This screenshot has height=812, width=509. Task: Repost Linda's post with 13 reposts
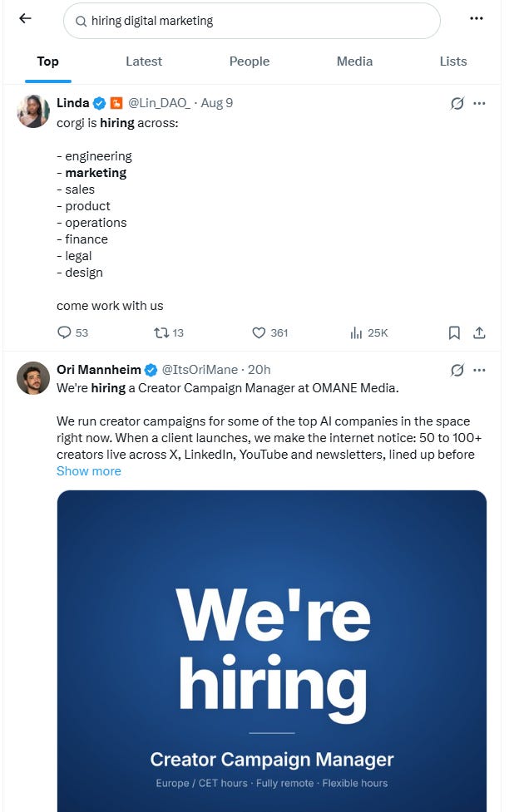pyautogui.click(x=169, y=332)
